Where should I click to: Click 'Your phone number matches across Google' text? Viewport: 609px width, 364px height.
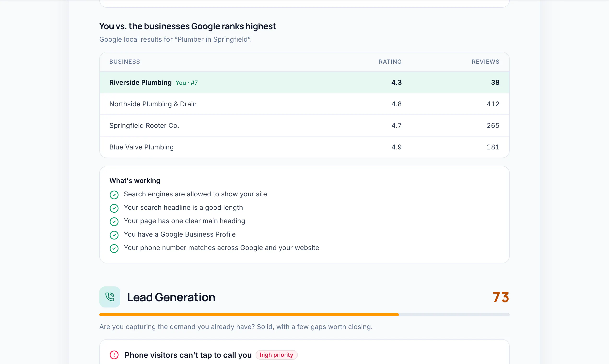point(221,248)
